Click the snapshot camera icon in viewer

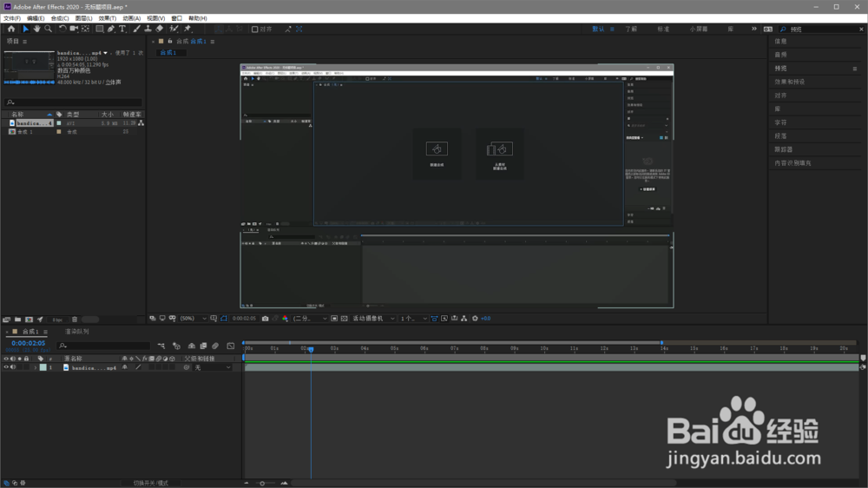coord(265,319)
